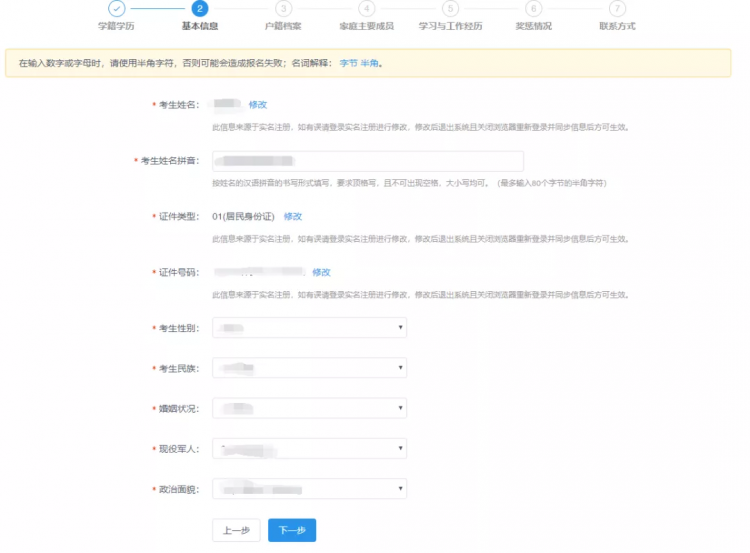Click step 2 基本信息 circle icon
Screen dimensions: 750x553
(200, 8)
